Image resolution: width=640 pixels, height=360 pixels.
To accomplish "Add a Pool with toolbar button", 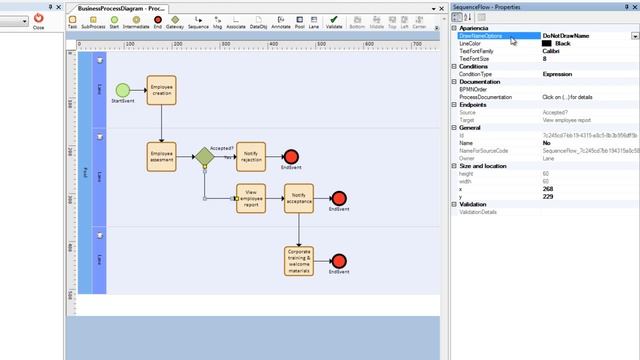I will 300,22.
